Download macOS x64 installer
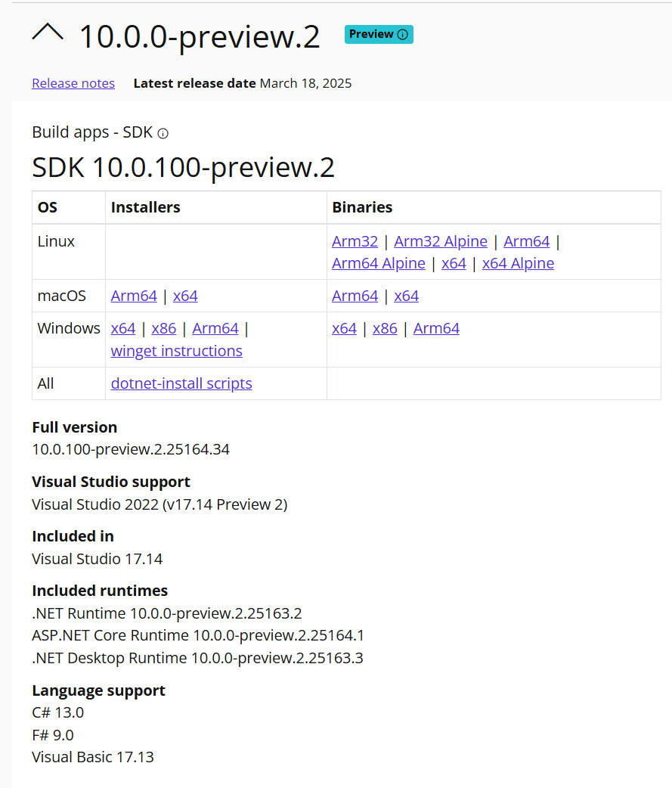Screen dimensions: 672x788 [185, 296]
